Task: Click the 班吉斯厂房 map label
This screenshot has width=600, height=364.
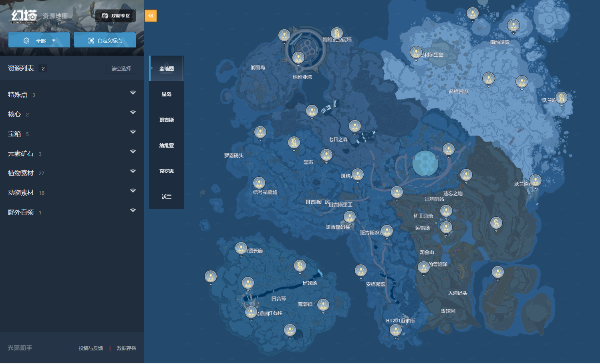Action: (318, 202)
